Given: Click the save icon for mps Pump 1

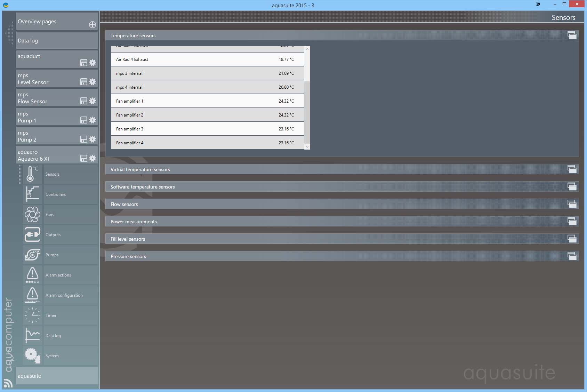Looking at the screenshot, I should [84, 120].
